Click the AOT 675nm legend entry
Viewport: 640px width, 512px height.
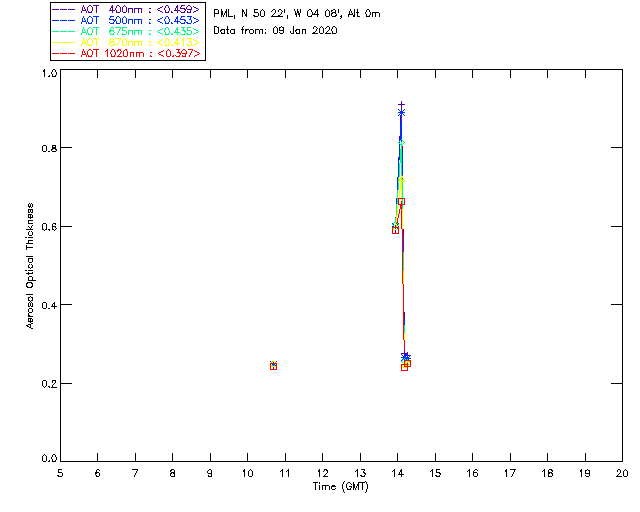pyautogui.click(x=128, y=31)
